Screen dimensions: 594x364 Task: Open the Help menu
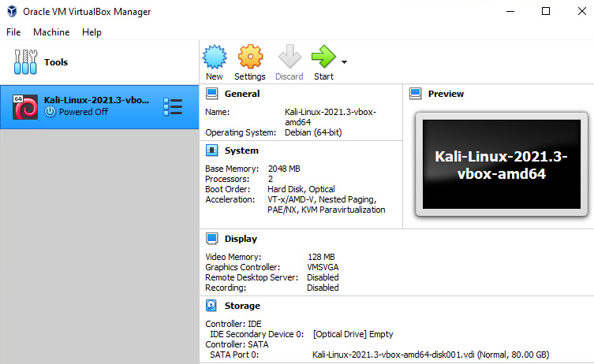pyautogui.click(x=92, y=32)
